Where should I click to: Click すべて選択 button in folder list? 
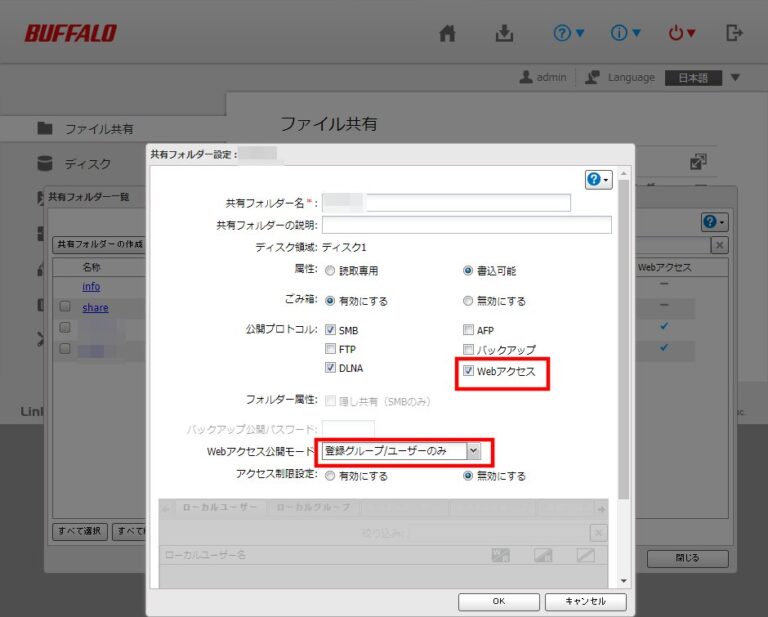(80, 531)
